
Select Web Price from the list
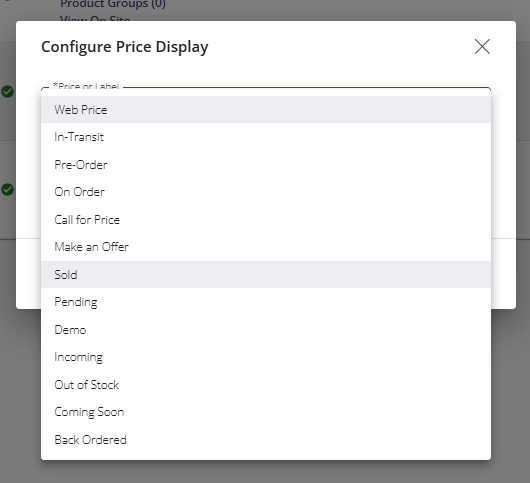pyautogui.click(x=266, y=110)
